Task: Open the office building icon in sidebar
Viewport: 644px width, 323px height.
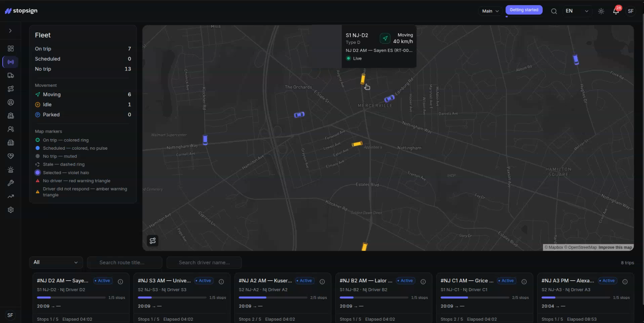Action: [10, 143]
